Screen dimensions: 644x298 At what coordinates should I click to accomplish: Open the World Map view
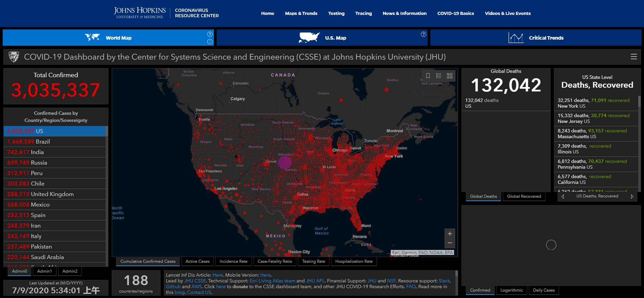click(x=109, y=38)
